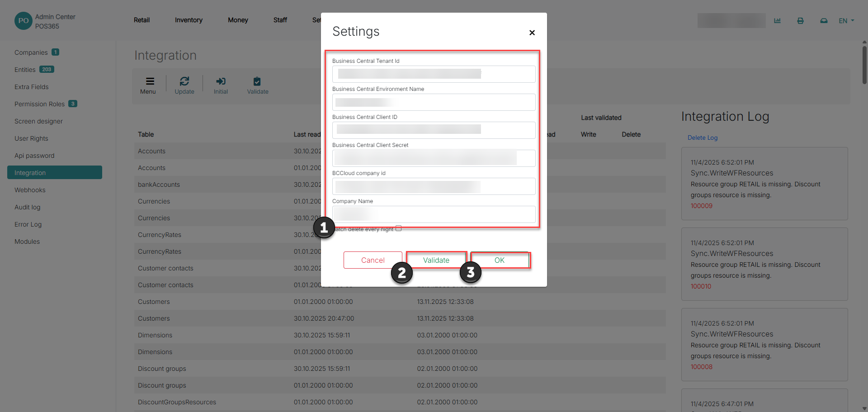
Task: Click Business Central Client Secret field
Action: click(x=434, y=158)
